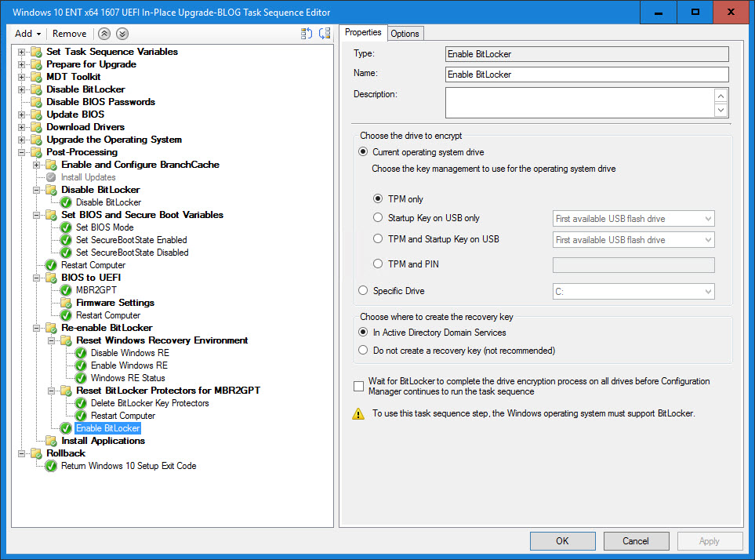This screenshot has width=755, height=560.
Task: Enable Wait for BitLocker encryption checkbox
Action: [359, 386]
